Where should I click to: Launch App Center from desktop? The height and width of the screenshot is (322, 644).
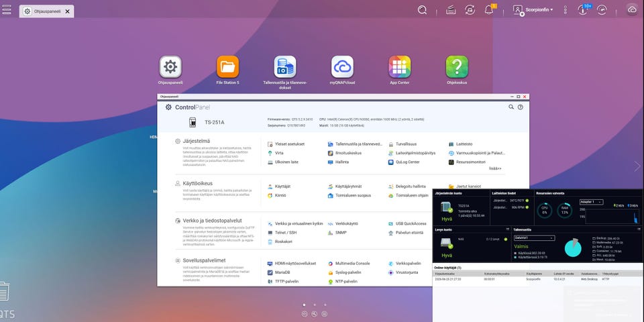[x=400, y=67]
